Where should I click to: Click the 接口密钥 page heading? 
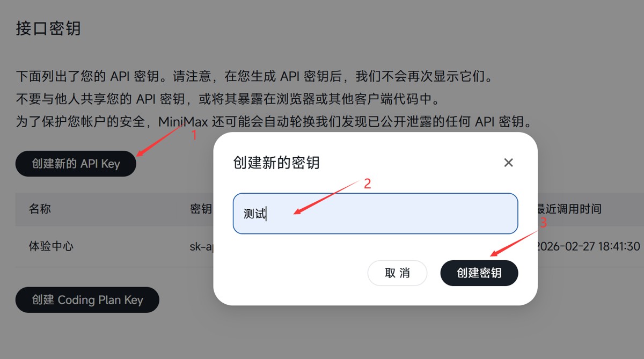pyautogui.click(x=48, y=28)
